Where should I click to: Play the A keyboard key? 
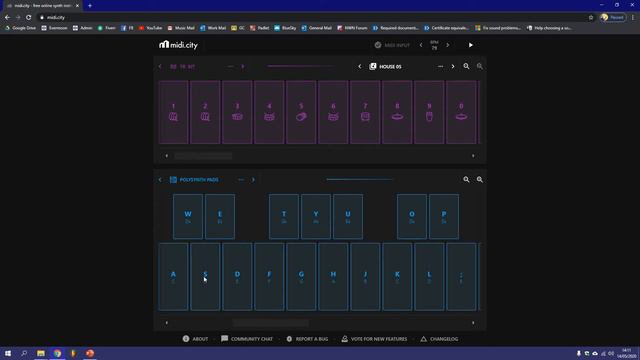coord(173,277)
